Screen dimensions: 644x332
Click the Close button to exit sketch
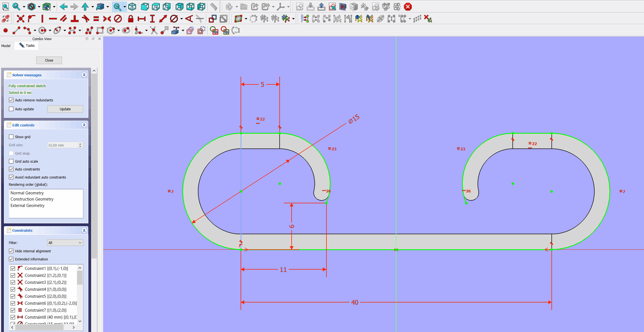49,60
